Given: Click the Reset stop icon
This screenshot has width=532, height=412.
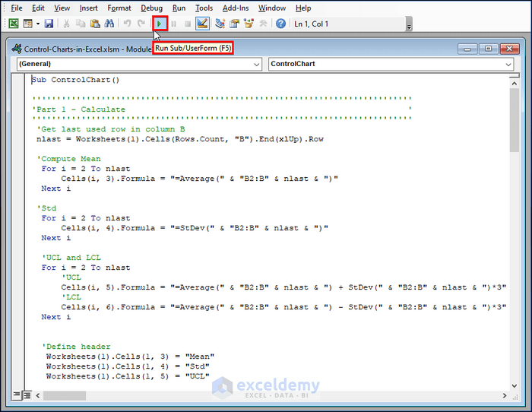Looking at the screenshot, I should pos(188,24).
